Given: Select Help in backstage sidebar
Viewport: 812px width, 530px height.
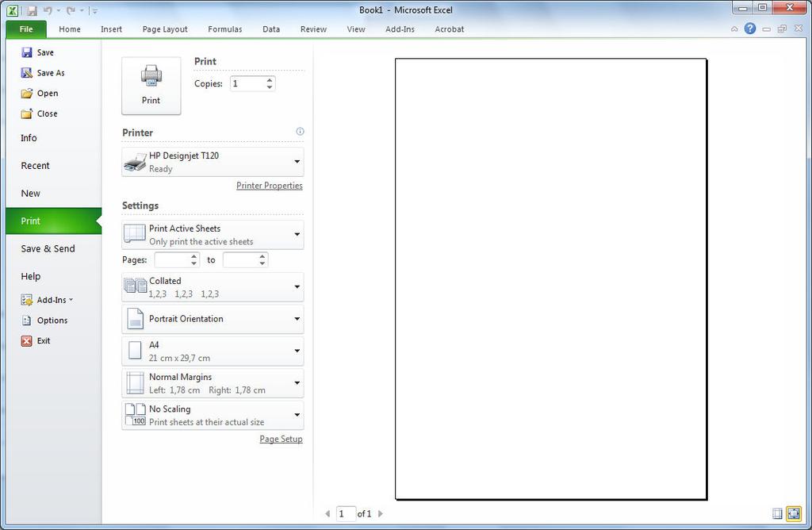Looking at the screenshot, I should point(54,276).
